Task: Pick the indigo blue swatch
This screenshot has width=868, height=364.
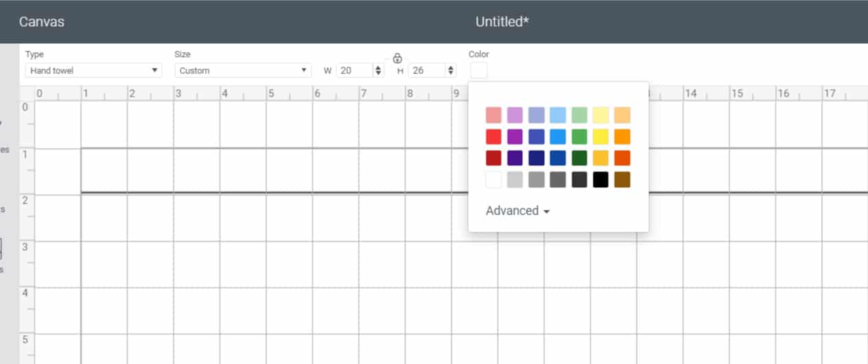Action: (x=537, y=136)
